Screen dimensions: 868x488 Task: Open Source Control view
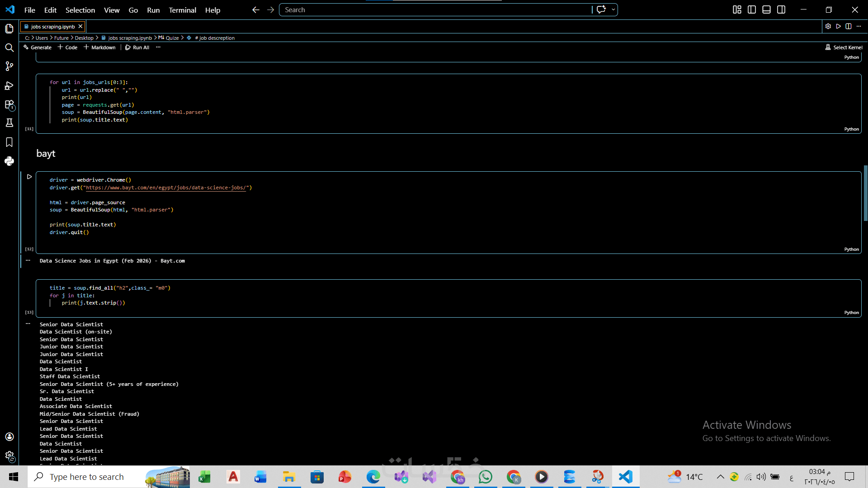point(9,66)
